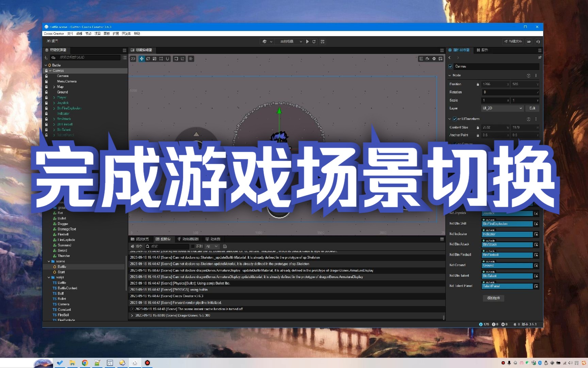588x368 pixels.
Task: Expand the Ground node in the hierarchy
Action: click(54, 92)
